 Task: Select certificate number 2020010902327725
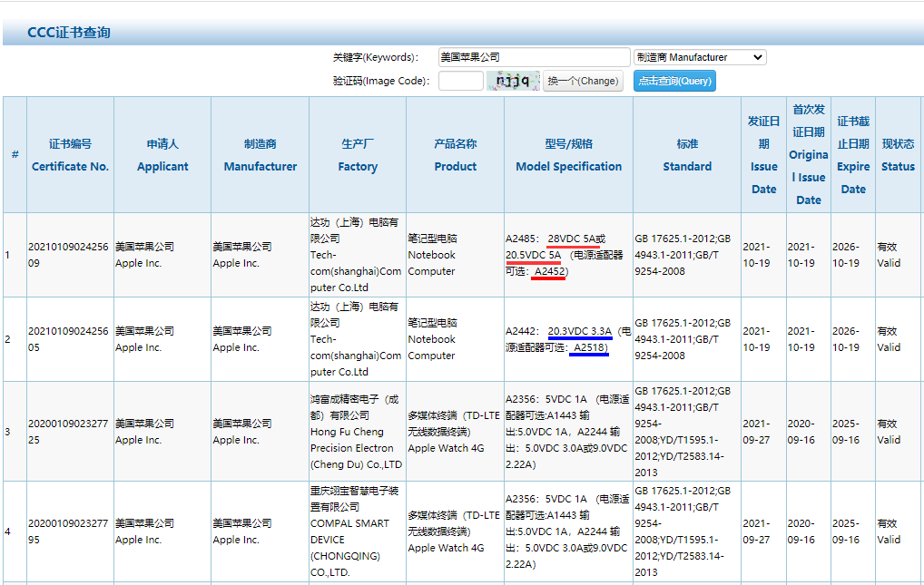[68, 432]
